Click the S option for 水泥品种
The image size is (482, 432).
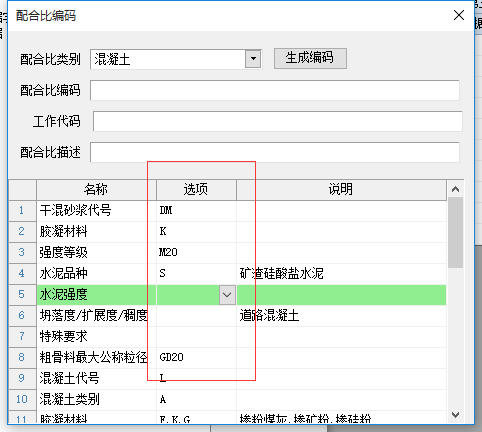pos(196,274)
